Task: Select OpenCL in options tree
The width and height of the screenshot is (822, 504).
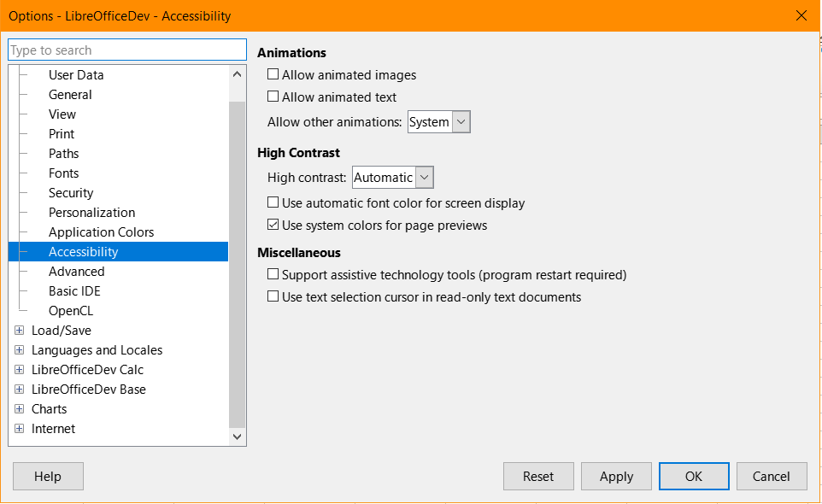Action: pos(71,311)
